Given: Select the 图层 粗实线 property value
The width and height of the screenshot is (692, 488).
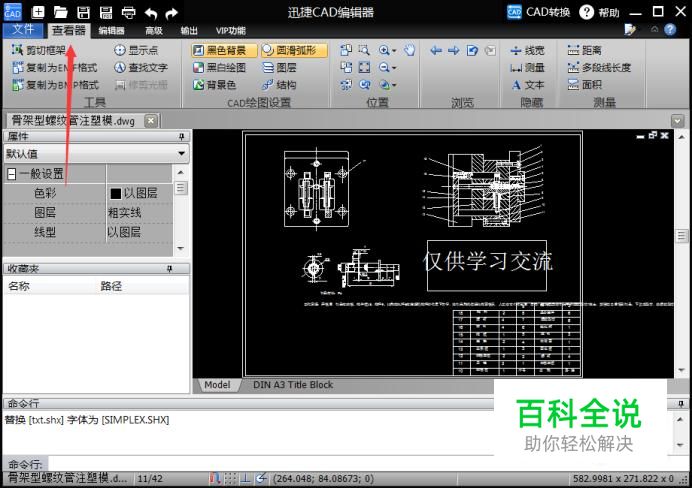Looking at the screenshot, I should coord(124,213).
